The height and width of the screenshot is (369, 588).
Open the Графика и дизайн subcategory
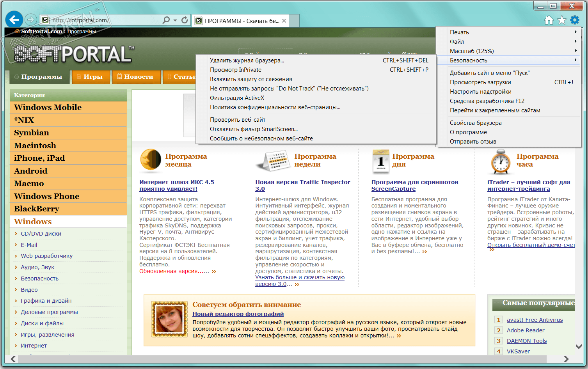[x=46, y=301]
